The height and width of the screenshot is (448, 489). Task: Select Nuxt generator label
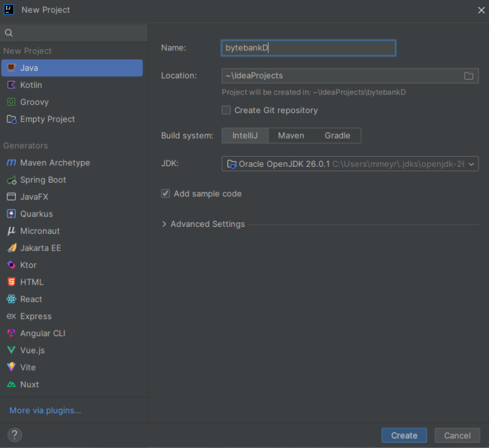click(x=29, y=385)
